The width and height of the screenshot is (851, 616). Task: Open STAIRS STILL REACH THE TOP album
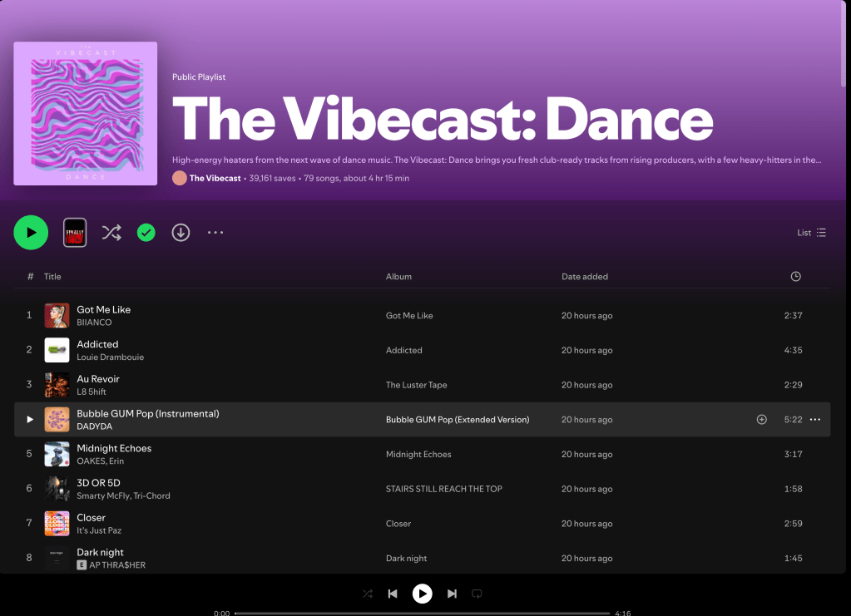point(444,489)
